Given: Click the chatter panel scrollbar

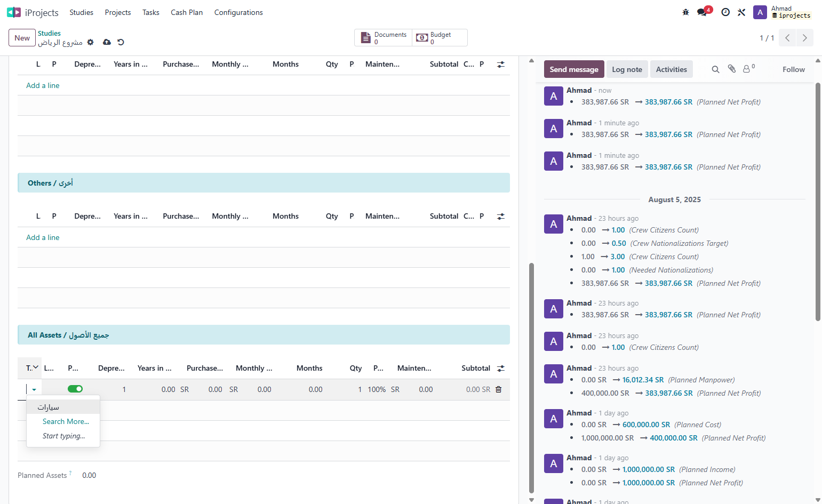Looking at the screenshot, I should [818, 202].
